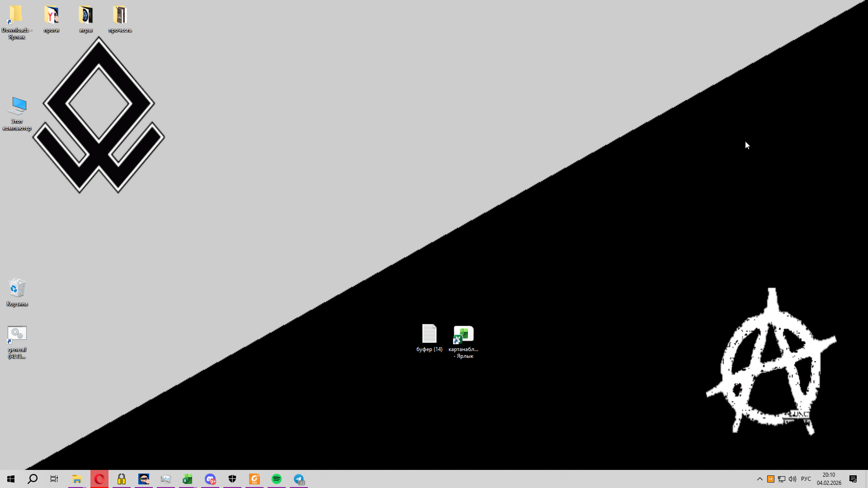868x488 pixels.
Task: Select the игры folder on desktop
Action: (x=86, y=16)
